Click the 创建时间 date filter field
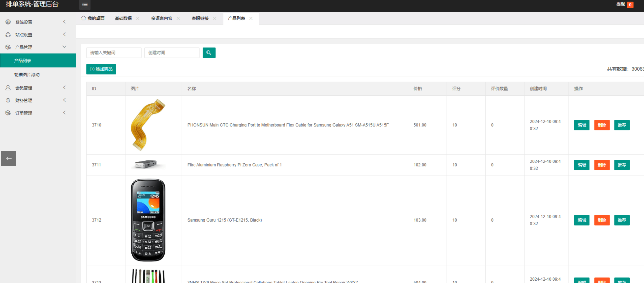The width and height of the screenshot is (644, 283). 172,53
